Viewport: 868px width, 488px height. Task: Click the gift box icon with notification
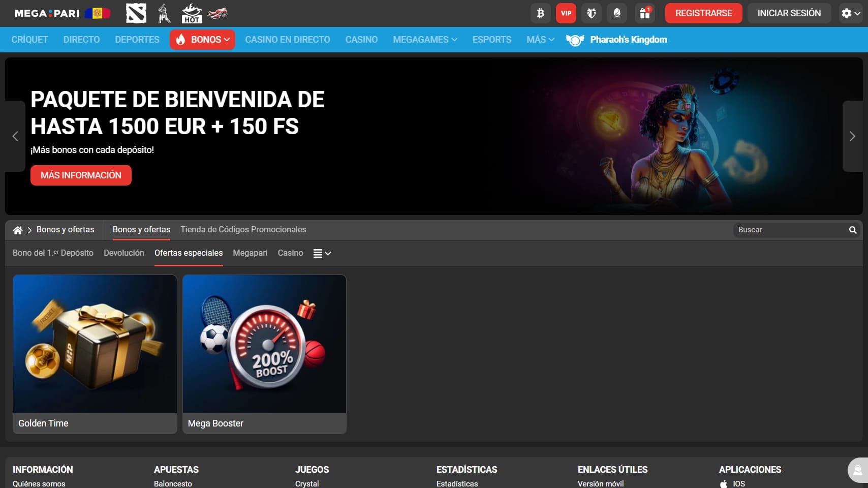click(x=644, y=13)
